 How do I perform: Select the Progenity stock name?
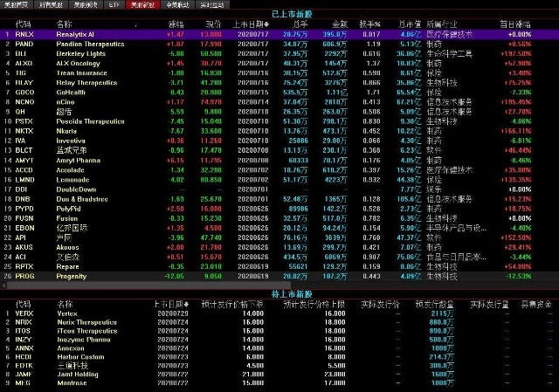(x=72, y=276)
